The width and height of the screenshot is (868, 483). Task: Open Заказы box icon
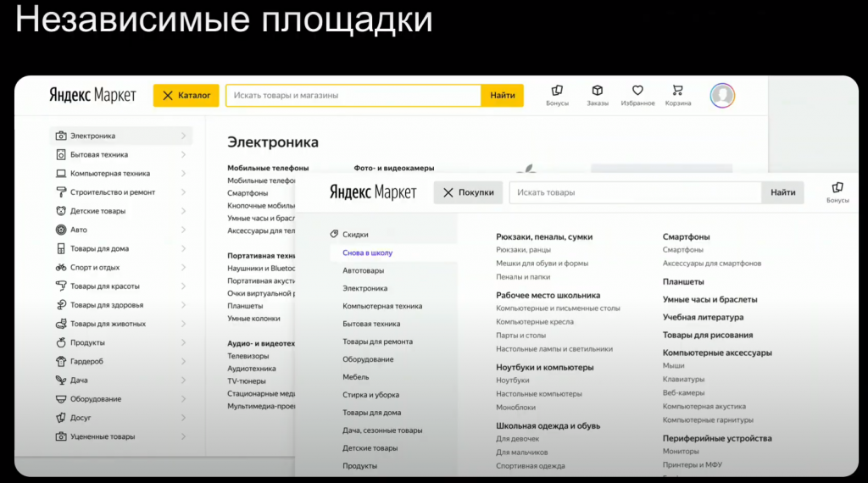click(598, 91)
